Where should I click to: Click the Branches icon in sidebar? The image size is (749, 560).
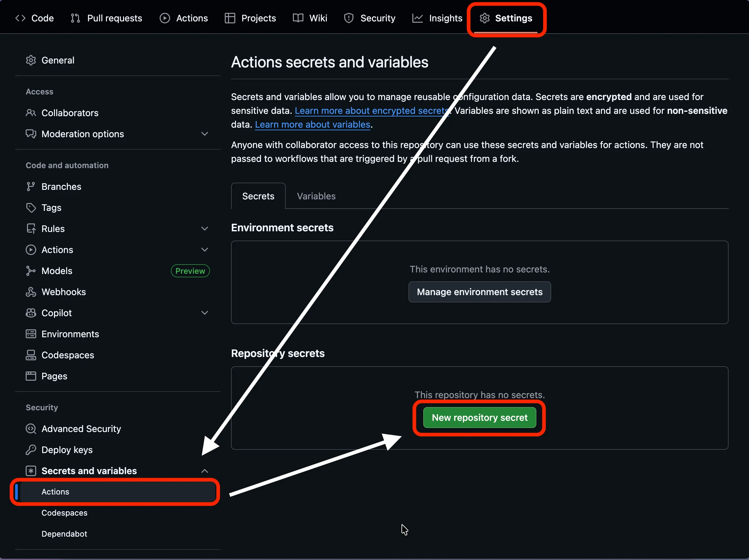(31, 187)
